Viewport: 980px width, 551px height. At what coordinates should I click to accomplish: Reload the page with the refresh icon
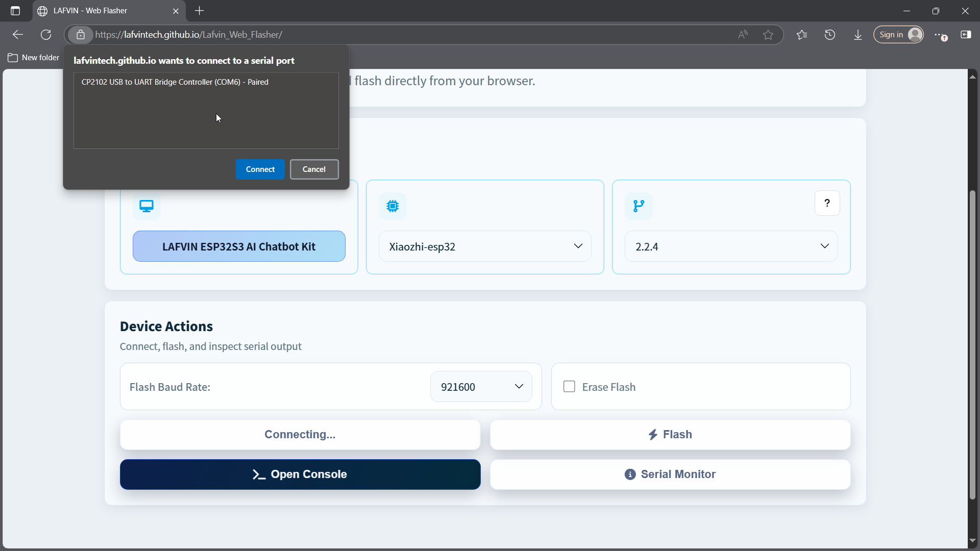coord(46,35)
